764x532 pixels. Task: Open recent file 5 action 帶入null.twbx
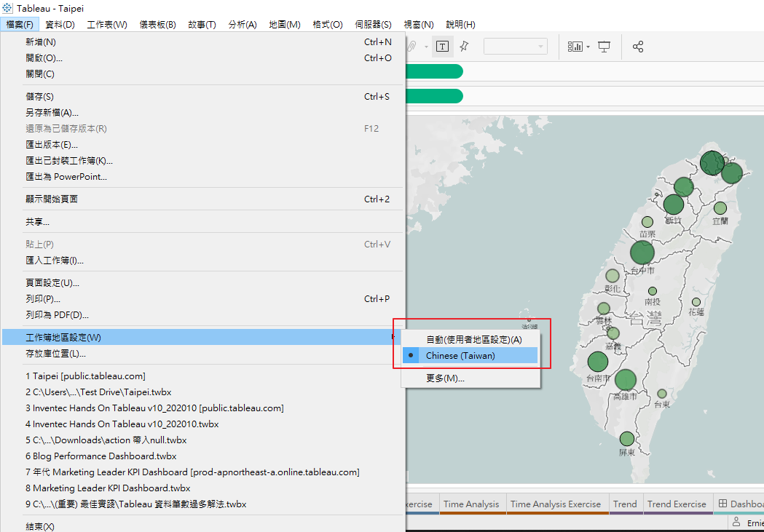point(202,440)
